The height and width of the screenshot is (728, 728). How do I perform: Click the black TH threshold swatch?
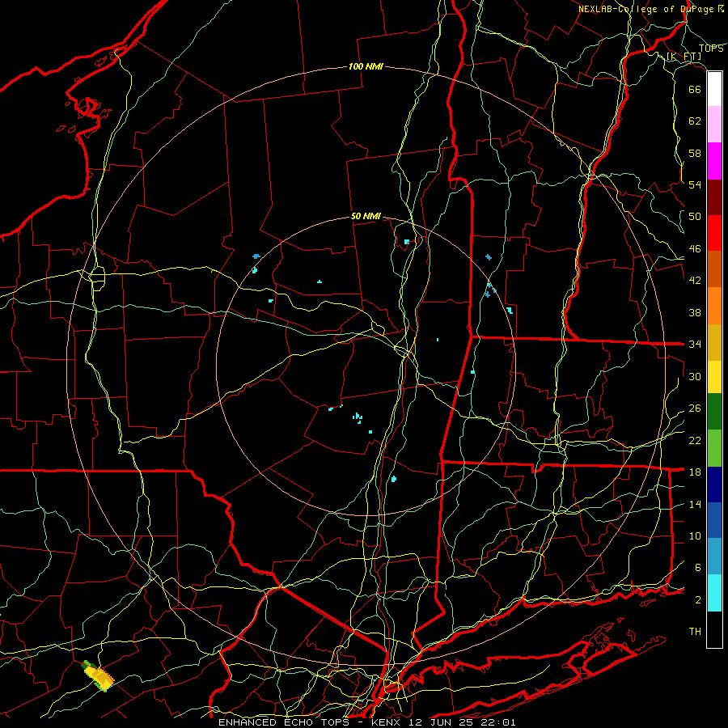pyautogui.click(x=714, y=629)
